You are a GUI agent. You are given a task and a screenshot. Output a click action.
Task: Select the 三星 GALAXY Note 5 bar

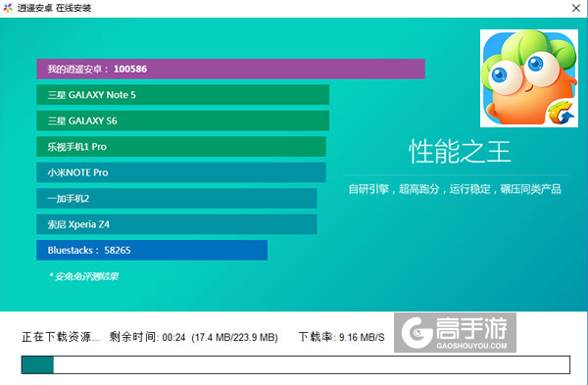tap(182, 95)
